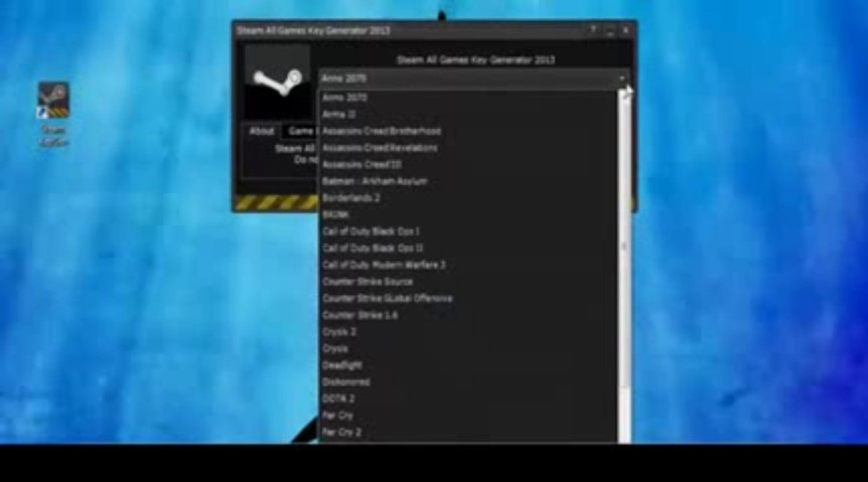Pick Assassins Creed Brotherhood from the list
The width and height of the screenshot is (868, 482).
(467, 131)
